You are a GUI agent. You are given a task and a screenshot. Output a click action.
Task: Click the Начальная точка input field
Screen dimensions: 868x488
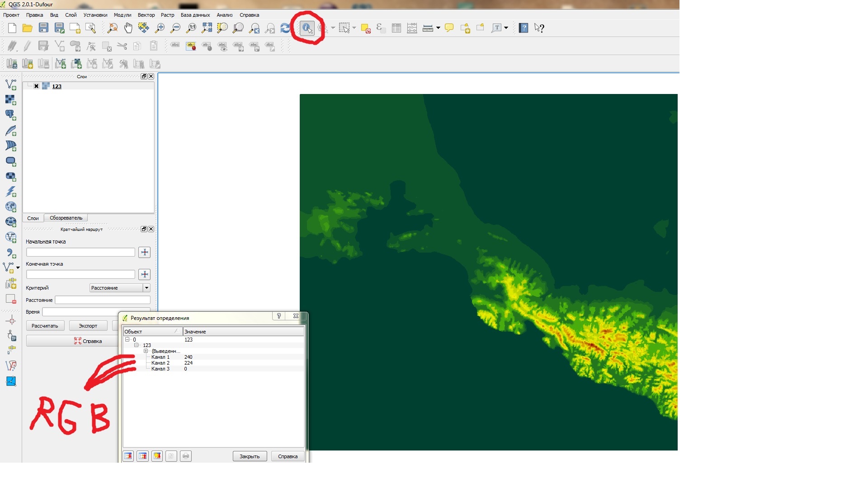click(80, 252)
